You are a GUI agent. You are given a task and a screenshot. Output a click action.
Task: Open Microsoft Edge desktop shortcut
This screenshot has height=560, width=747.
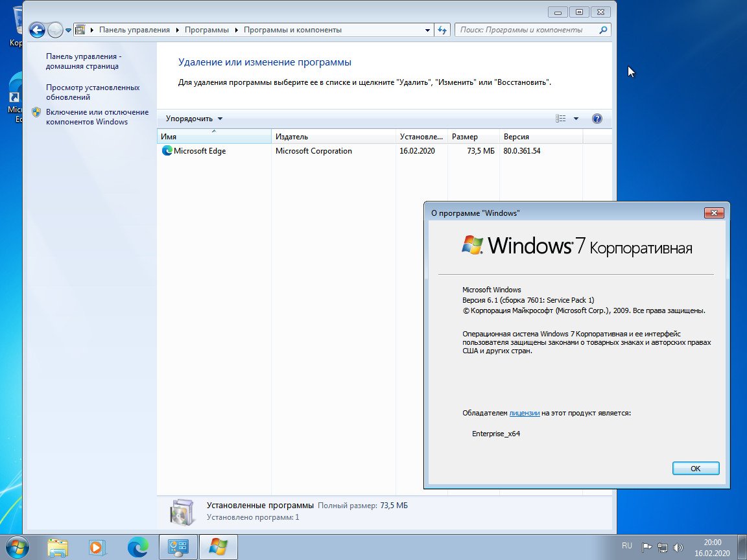[x=16, y=98]
